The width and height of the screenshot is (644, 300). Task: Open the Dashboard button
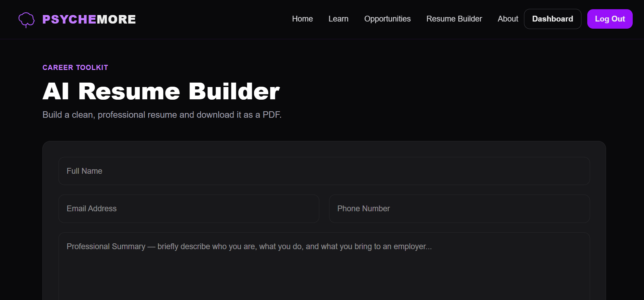[552, 19]
